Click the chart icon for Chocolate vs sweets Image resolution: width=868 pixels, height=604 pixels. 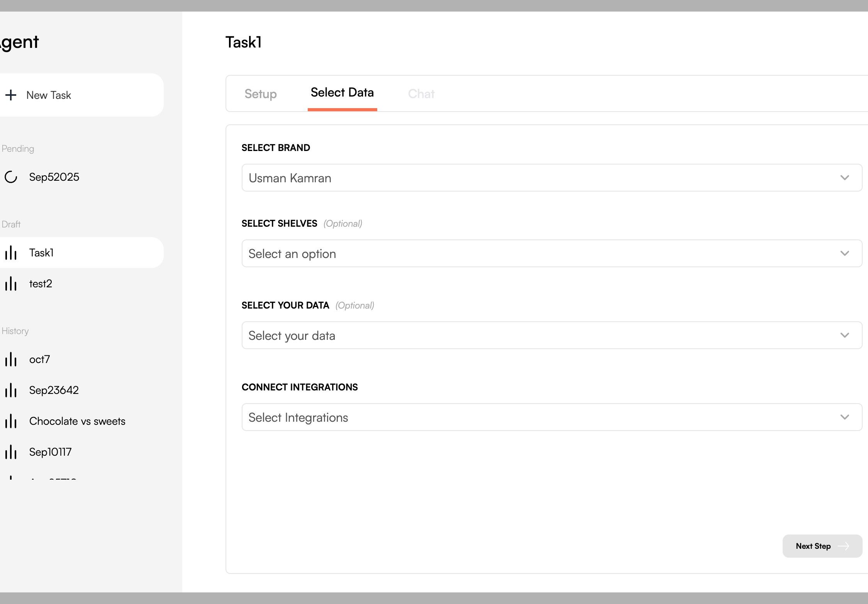pyautogui.click(x=11, y=421)
